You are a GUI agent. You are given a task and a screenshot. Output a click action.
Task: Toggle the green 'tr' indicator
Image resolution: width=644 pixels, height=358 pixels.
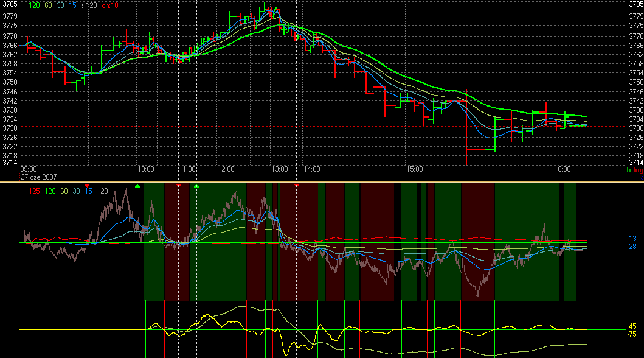629,170
